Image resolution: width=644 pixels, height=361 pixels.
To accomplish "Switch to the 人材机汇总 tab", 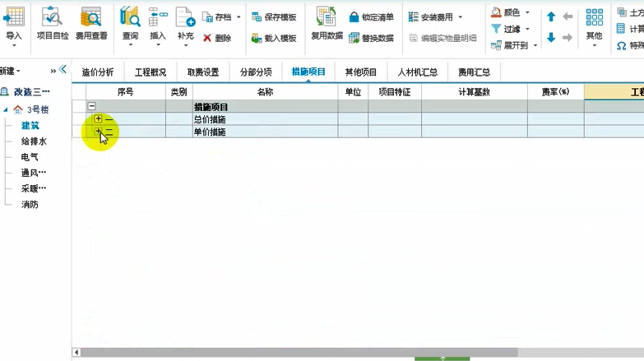I will tap(417, 72).
